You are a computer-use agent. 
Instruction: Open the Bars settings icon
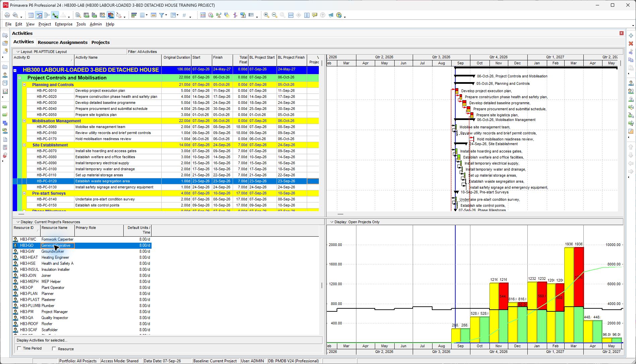[134, 15]
